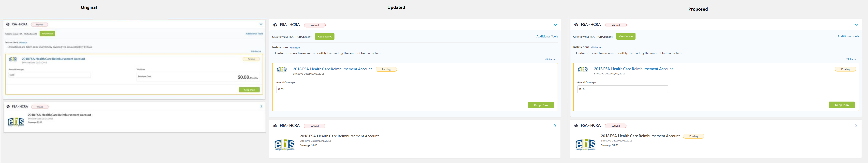This screenshot has height=163, width=868.
Task: Expand the bottom FSA-HCRA card in Updated mockup
Action: coord(555,126)
